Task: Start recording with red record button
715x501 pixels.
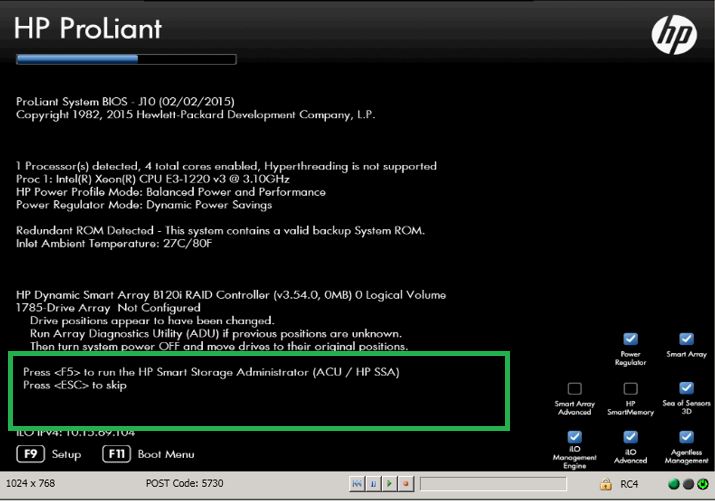Action: tap(405, 484)
